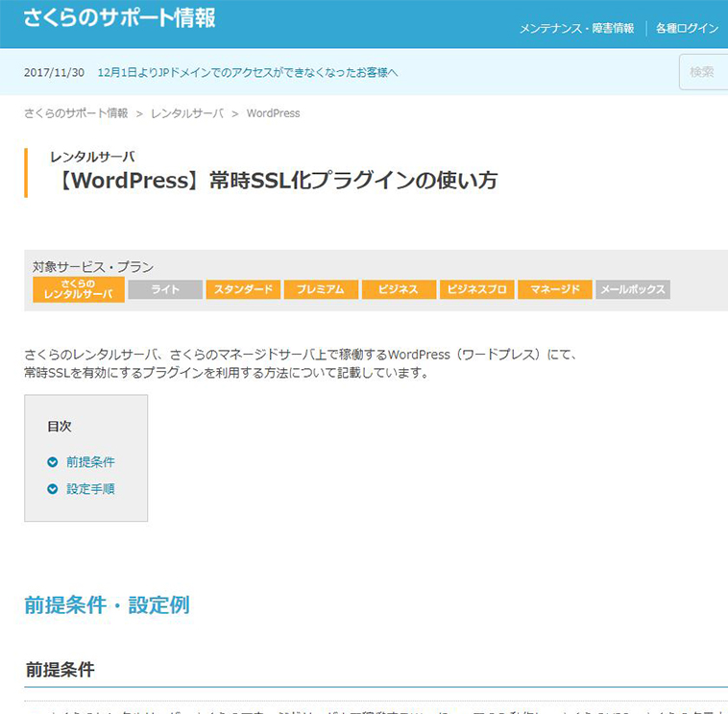
Task: Select the さくらのレンタルサーバ plan badge
Action: click(x=79, y=289)
